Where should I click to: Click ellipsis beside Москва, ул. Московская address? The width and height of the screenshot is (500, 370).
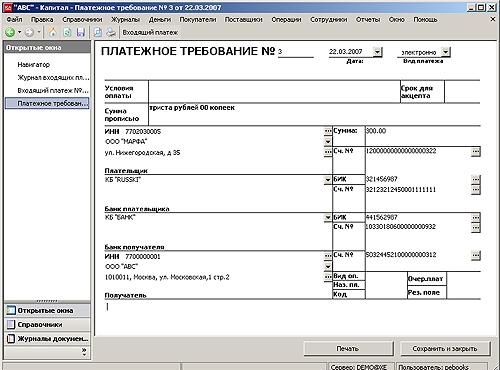click(x=328, y=277)
